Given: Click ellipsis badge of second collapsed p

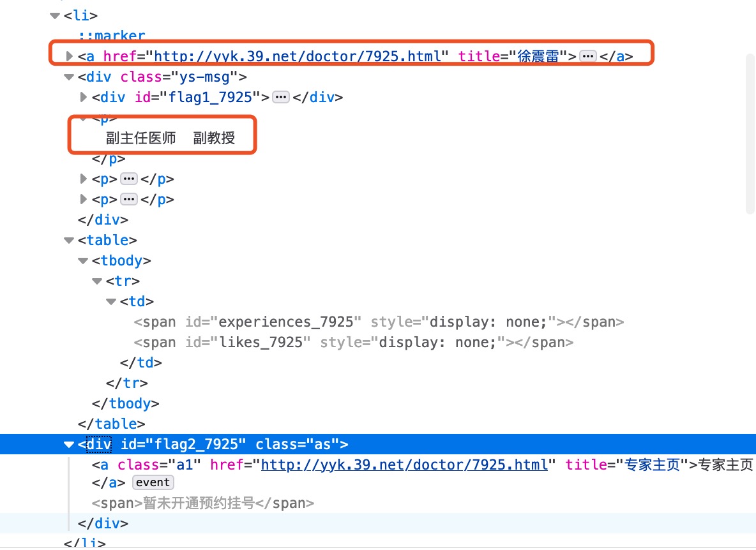Looking at the screenshot, I should (x=129, y=199).
